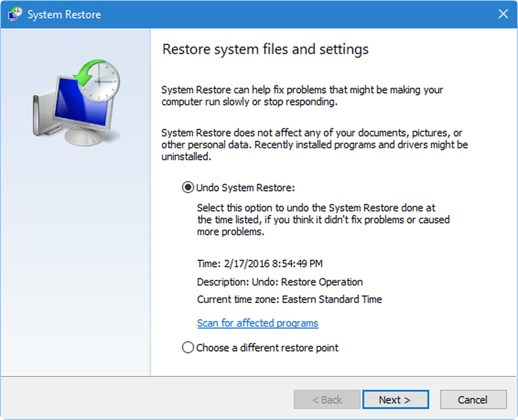The height and width of the screenshot is (420, 518).
Task: Click the disabled Back button
Action: (327, 399)
